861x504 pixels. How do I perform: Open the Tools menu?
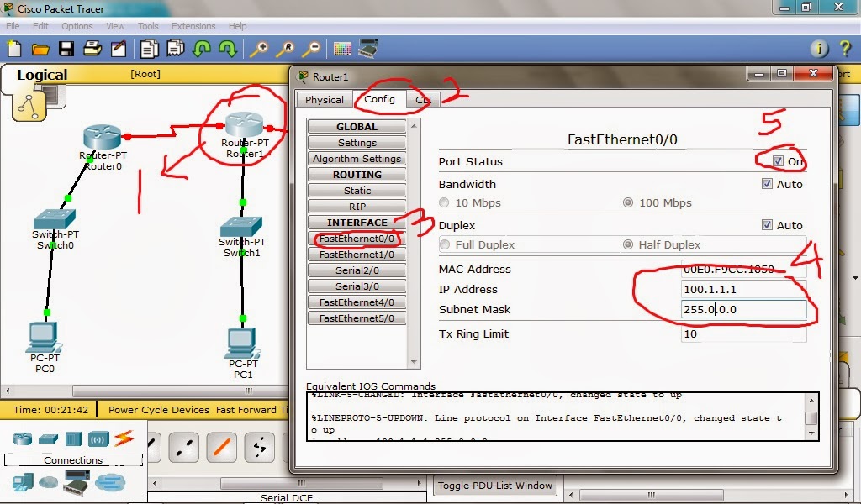tap(148, 26)
